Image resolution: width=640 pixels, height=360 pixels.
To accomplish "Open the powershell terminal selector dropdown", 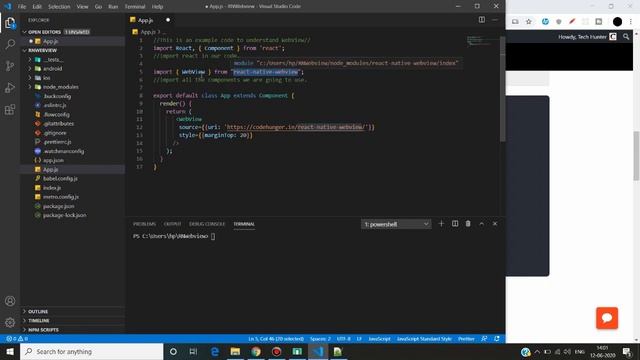I will tap(396, 224).
